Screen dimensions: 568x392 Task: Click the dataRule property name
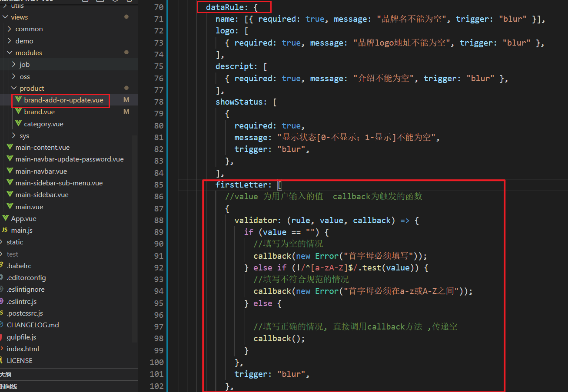click(x=225, y=7)
